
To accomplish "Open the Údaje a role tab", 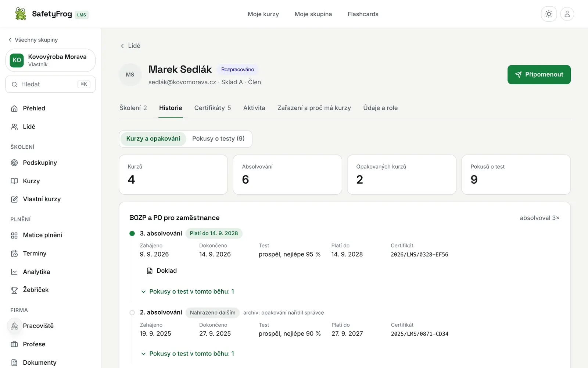I will coord(380,108).
